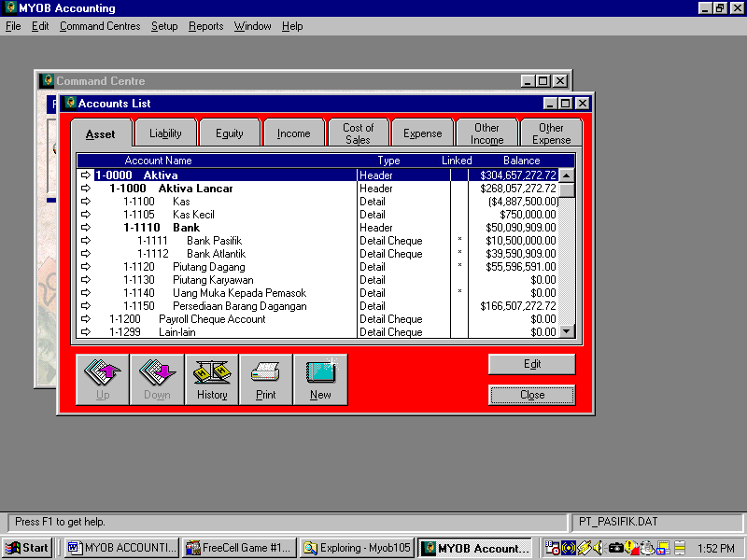The image size is (747, 560).
Task: Switch to the Liability tab
Action: [x=165, y=133]
